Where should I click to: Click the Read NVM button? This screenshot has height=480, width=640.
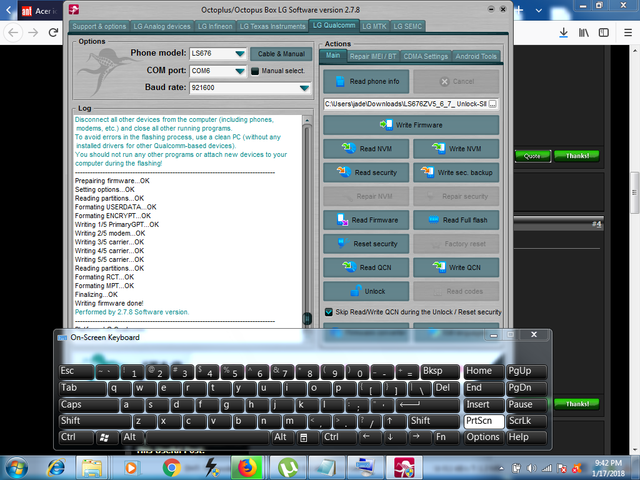pyautogui.click(x=366, y=149)
